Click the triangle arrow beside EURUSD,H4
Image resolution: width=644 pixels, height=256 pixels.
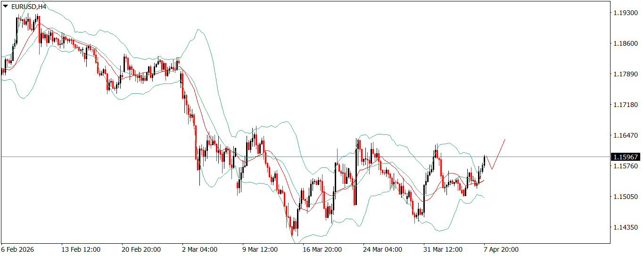click(x=5, y=6)
